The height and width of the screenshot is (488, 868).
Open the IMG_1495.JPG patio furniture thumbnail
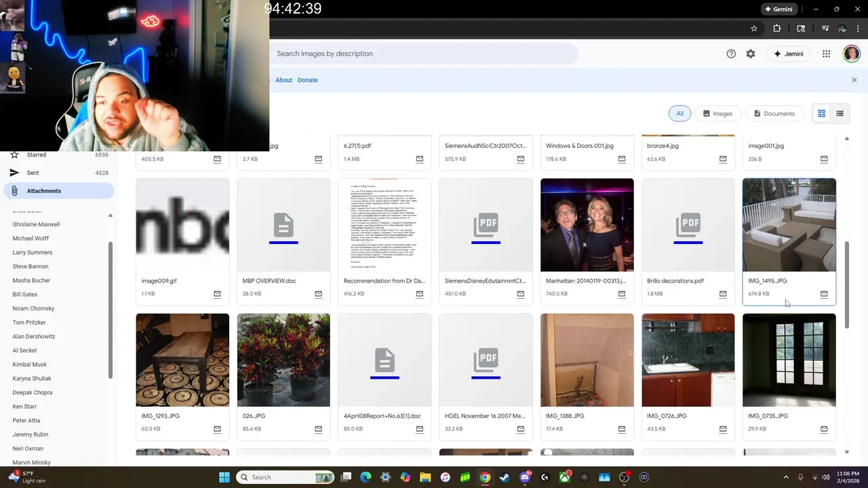789,225
